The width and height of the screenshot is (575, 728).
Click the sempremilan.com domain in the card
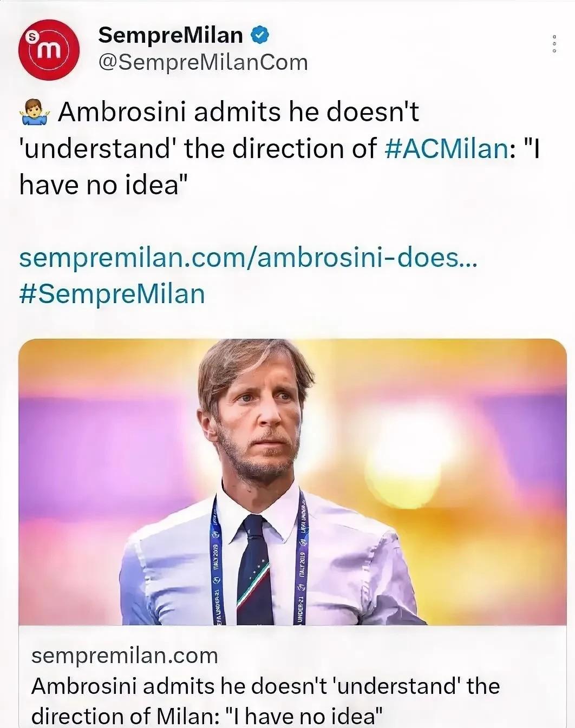coord(125,655)
